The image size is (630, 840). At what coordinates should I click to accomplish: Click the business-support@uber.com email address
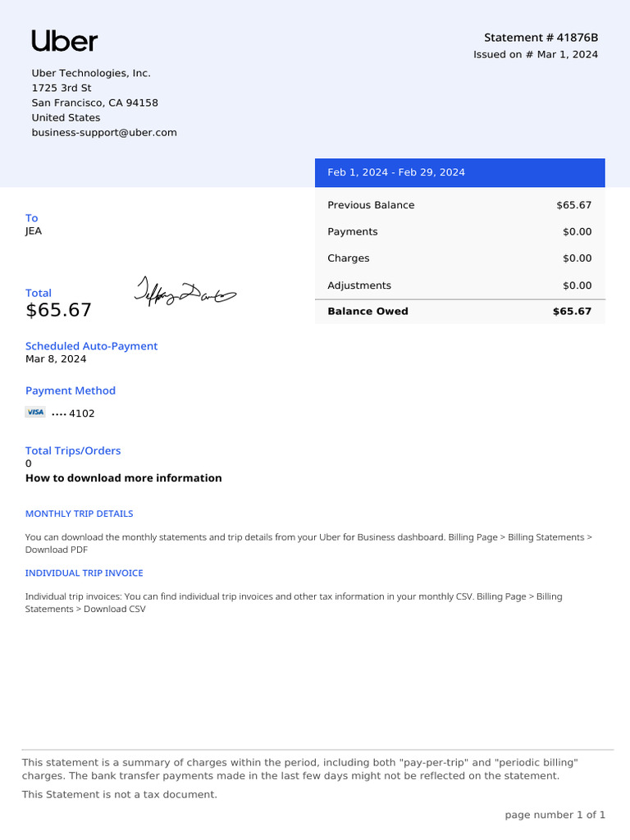pyautogui.click(x=104, y=132)
